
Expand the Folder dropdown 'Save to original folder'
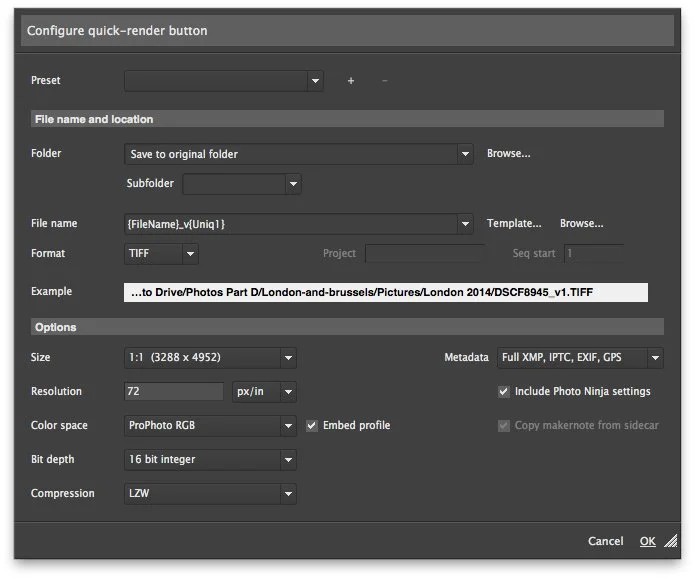tap(299, 154)
